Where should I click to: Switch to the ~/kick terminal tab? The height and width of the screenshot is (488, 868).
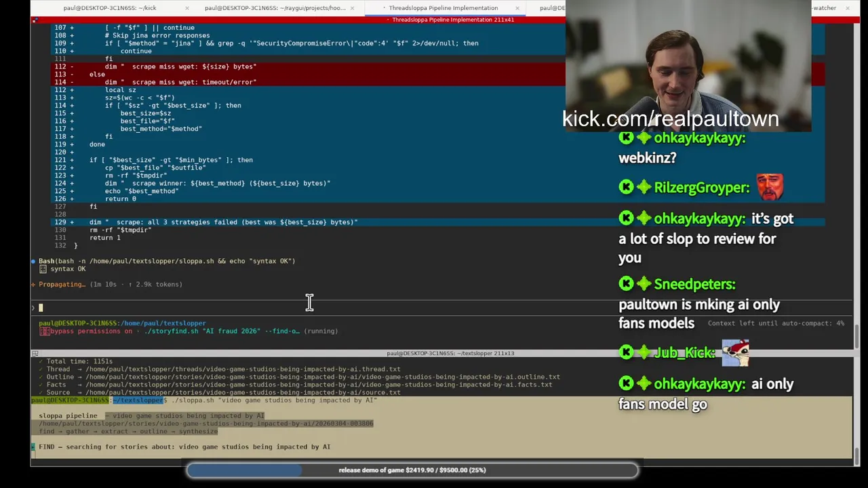coord(110,7)
